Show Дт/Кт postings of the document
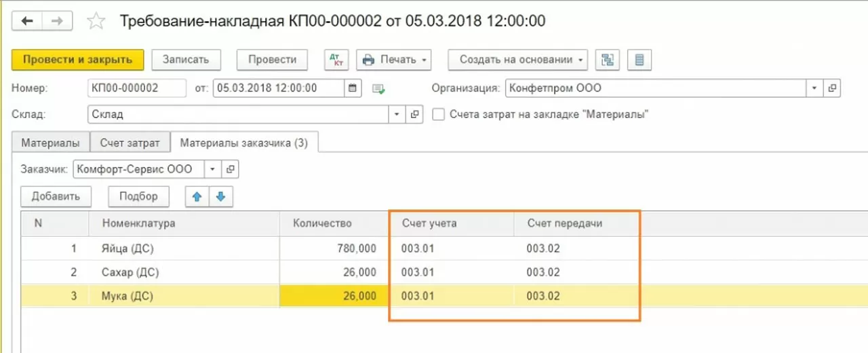Viewport: 868px width, 353px height. point(336,60)
